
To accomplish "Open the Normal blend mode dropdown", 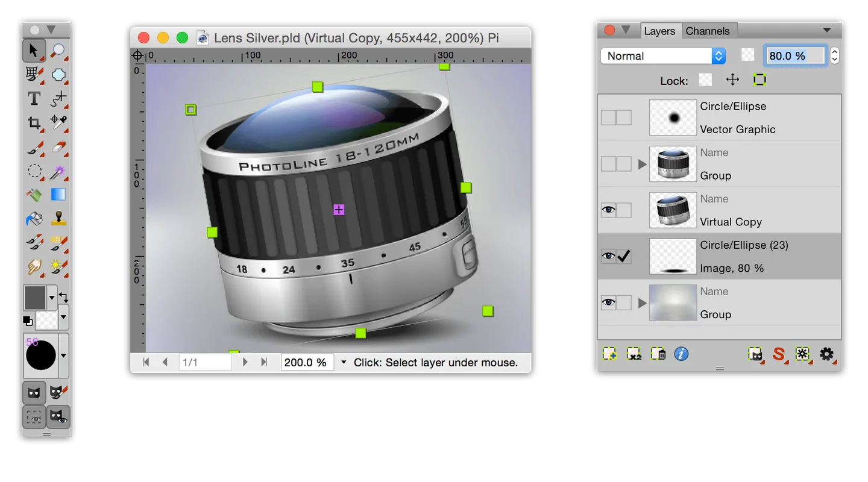I will point(663,56).
